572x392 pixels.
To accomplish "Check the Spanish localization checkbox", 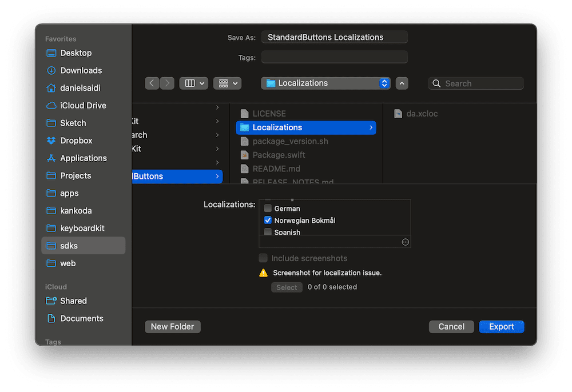I will 268,231.
